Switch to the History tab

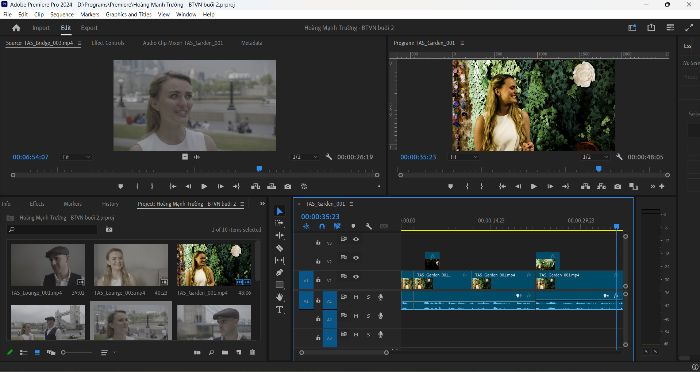(110, 204)
